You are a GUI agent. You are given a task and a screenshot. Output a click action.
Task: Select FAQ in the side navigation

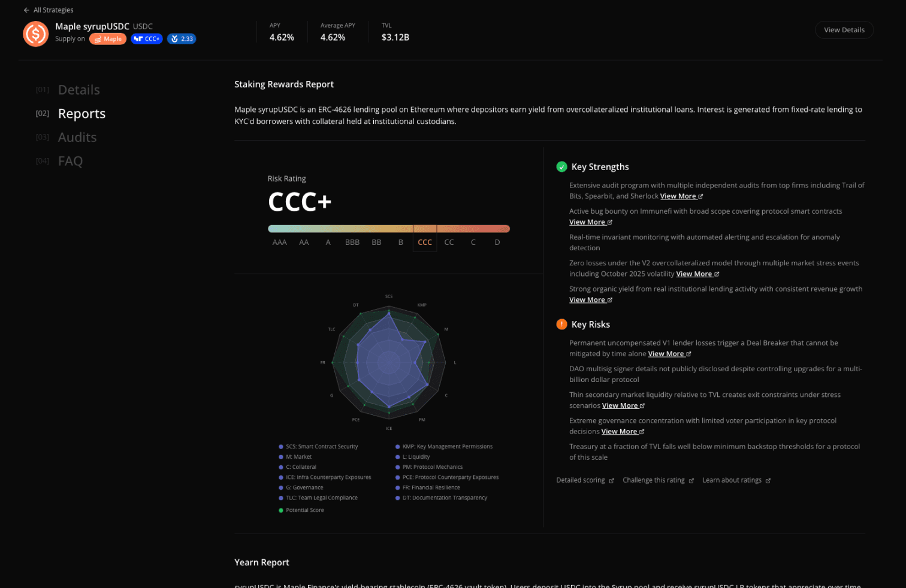pos(70,161)
